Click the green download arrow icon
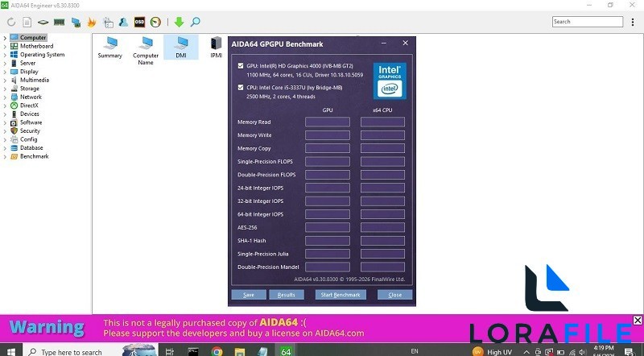 click(179, 23)
